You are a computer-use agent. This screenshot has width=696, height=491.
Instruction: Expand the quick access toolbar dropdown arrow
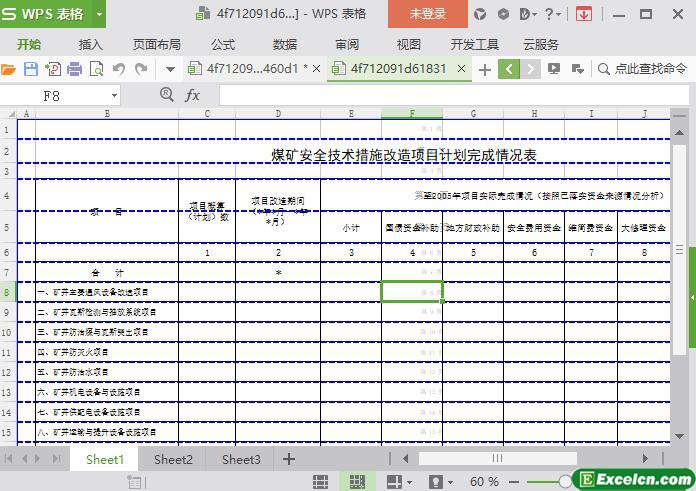point(170,69)
